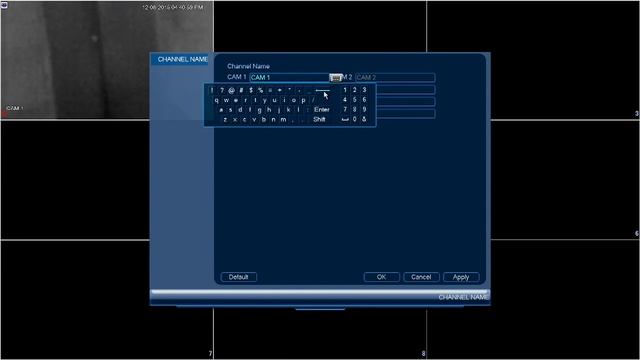Screen dimensions: 640x360
Task: Tap the letter r key
Action: (246, 100)
